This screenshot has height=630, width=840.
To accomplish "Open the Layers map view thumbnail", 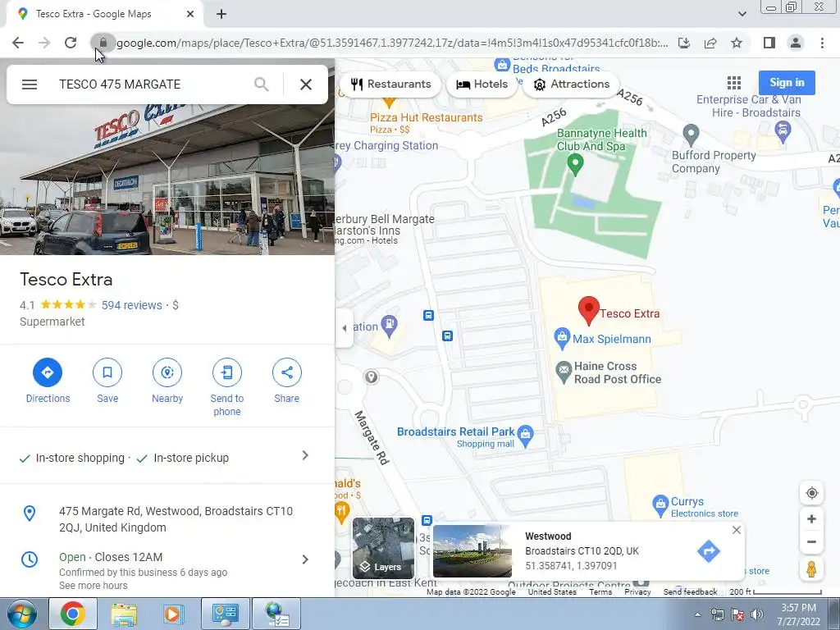I will coord(384,548).
